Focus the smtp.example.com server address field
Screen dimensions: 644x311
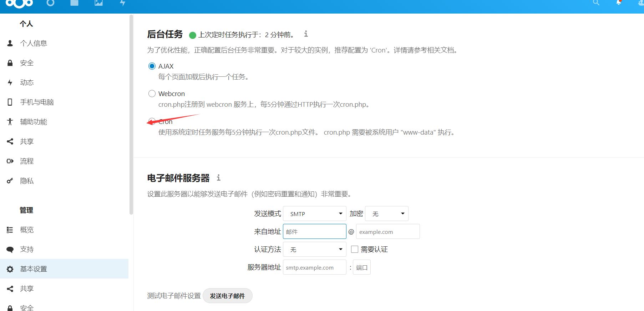[x=315, y=267]
